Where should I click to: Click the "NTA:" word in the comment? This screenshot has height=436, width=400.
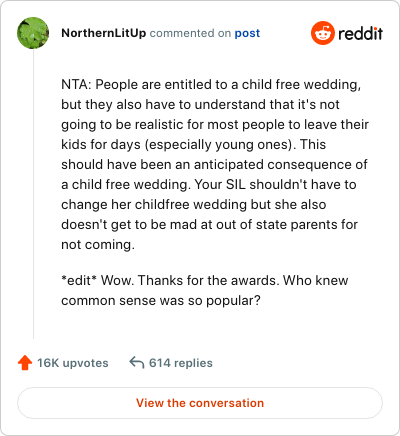click(76, 84)
